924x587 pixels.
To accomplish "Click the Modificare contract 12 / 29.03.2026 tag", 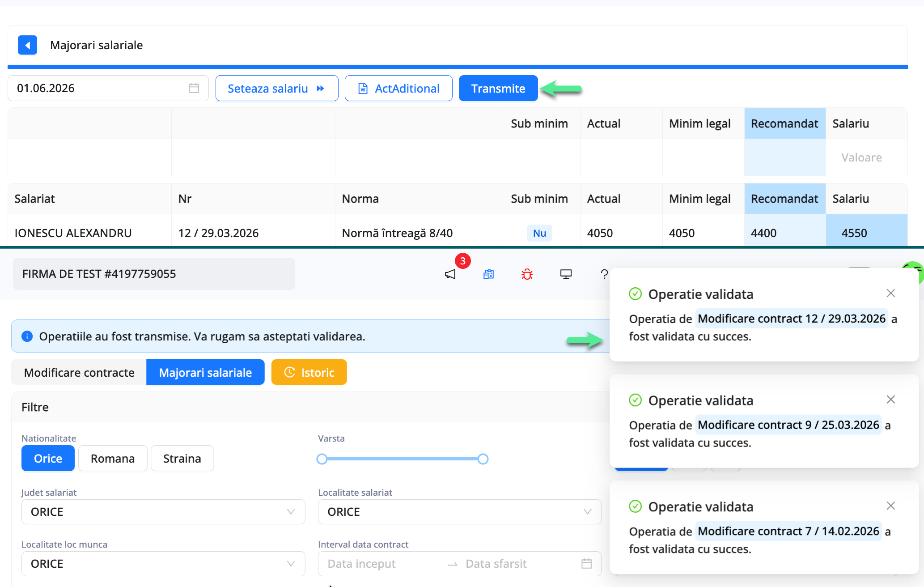I will (x=792, y=319).
